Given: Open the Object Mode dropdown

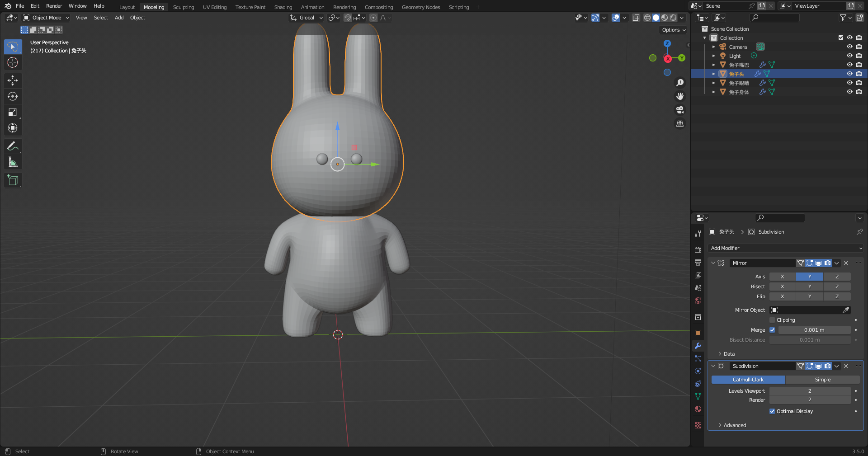Looking at the screenshot, I should 46,18.
